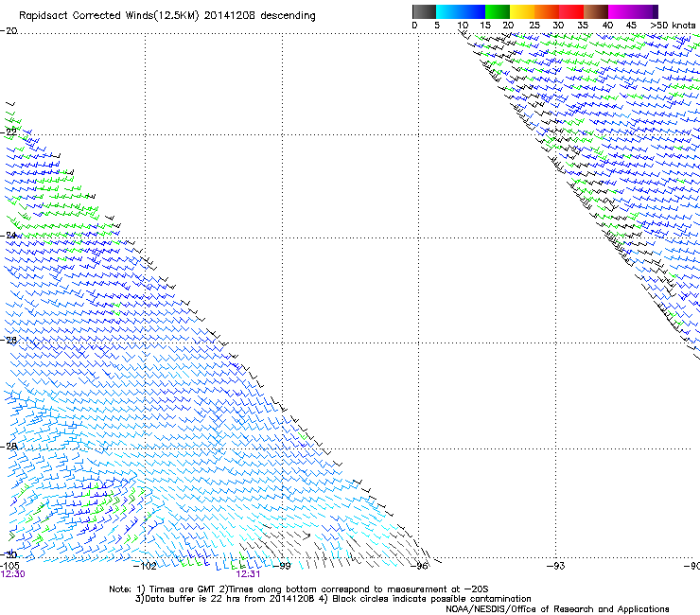The height and width of the screenshot is (615, 700).
Task: Click the longitude label -96
Action: tap(420, 566)
